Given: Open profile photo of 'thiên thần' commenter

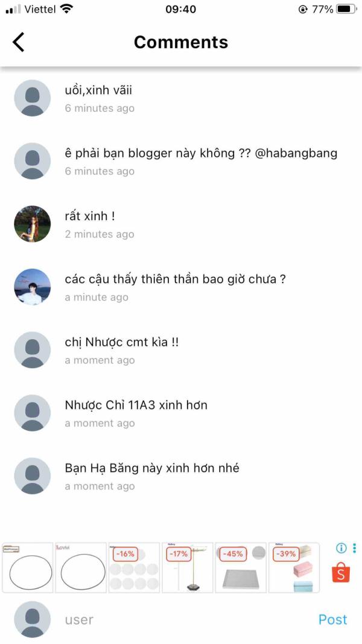Looking at the screenshot, I should point(33,287).
